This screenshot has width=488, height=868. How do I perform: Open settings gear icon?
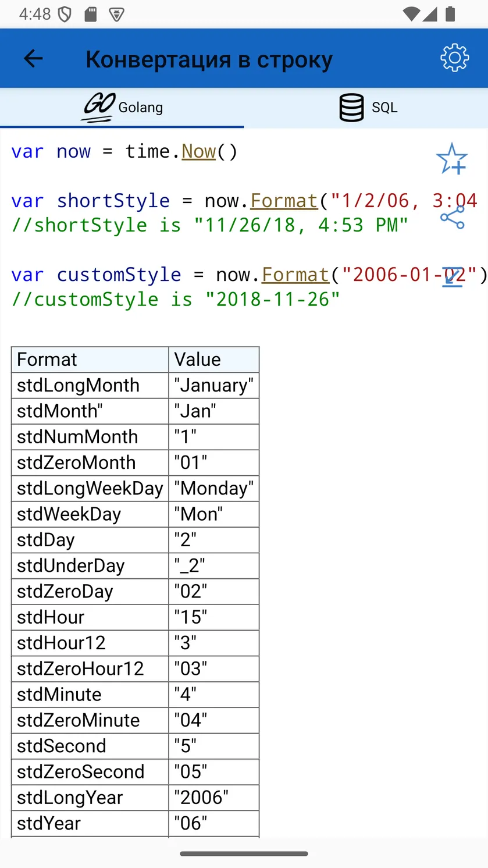click(x=454, y=58)
